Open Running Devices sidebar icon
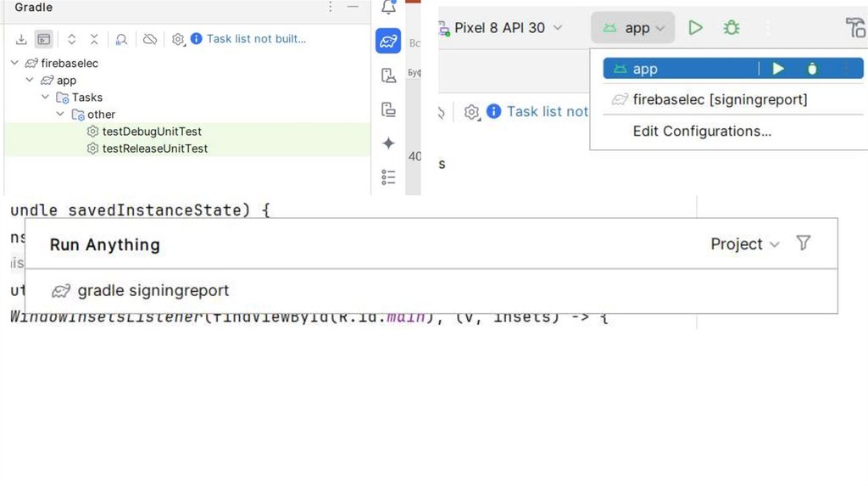Screen dimensions: 868x487 (x=388, y=109)
